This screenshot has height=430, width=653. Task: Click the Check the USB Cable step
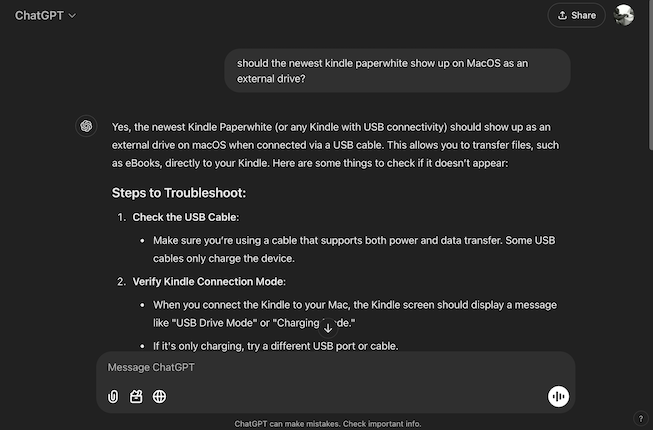(x=185, y=217)
